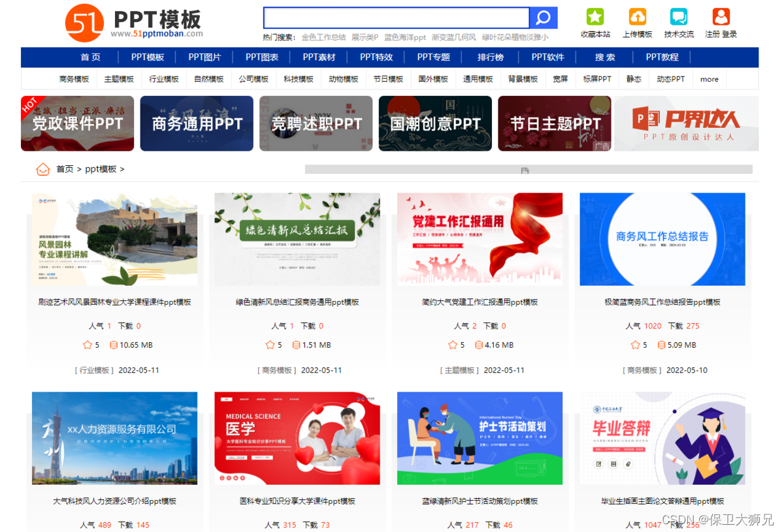Image resolution: width=784 pixels, height=532 pixels.
Task: Open PPT软件 navigation item
Action: coord(547,57)
